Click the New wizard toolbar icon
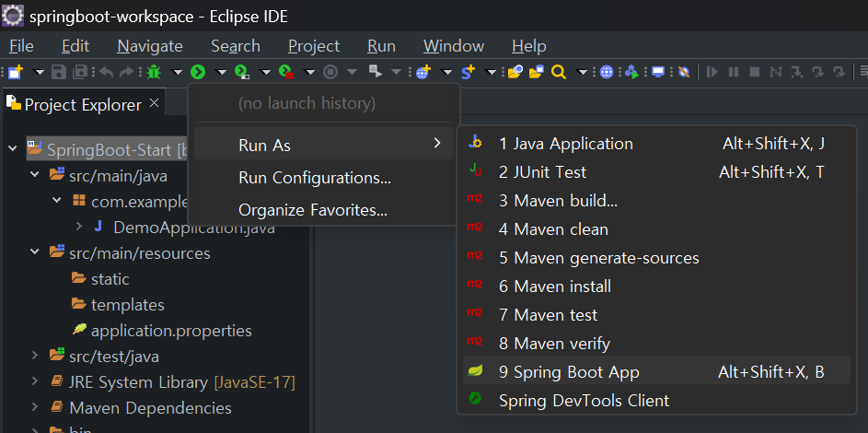Viewport: 868px width, 433px height. click(16, 72)
